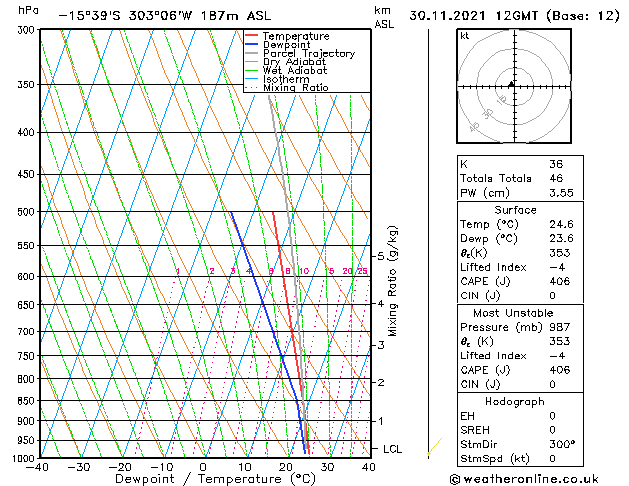Screen dimensions: 629x486
Task: Click the mixing ratio 10 label
Action: pyautogui.click(x=304, y=271)
